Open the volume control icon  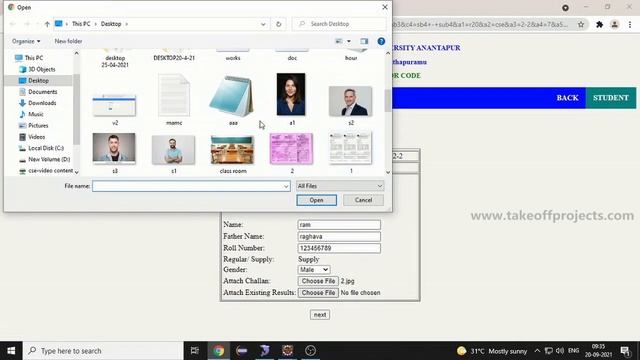coord(560,351)
